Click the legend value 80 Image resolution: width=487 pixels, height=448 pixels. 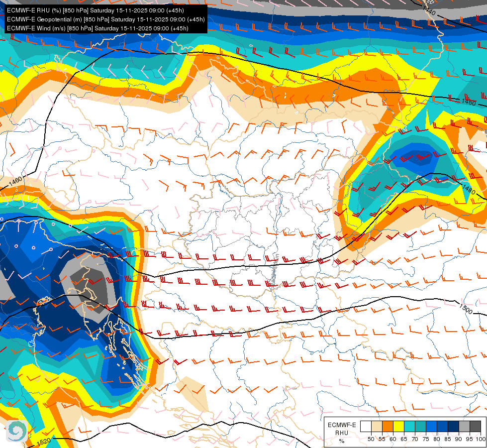pos(437,439)
